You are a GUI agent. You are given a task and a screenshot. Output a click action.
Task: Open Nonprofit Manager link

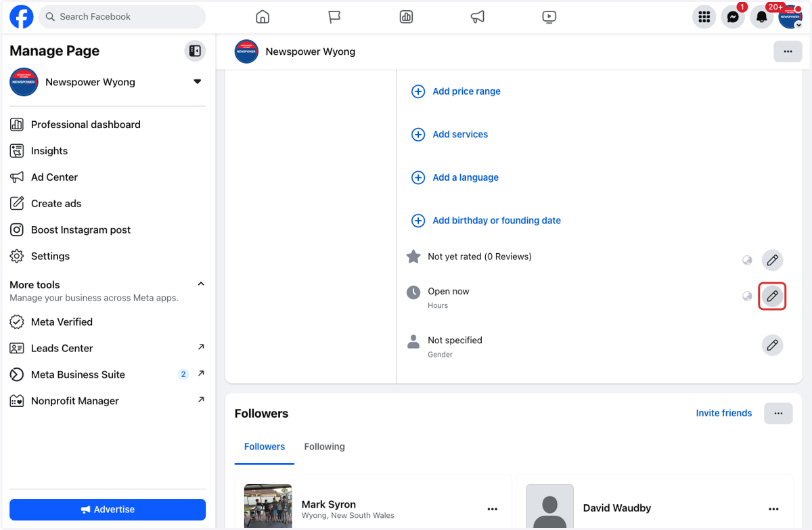(x=108, y=401)
